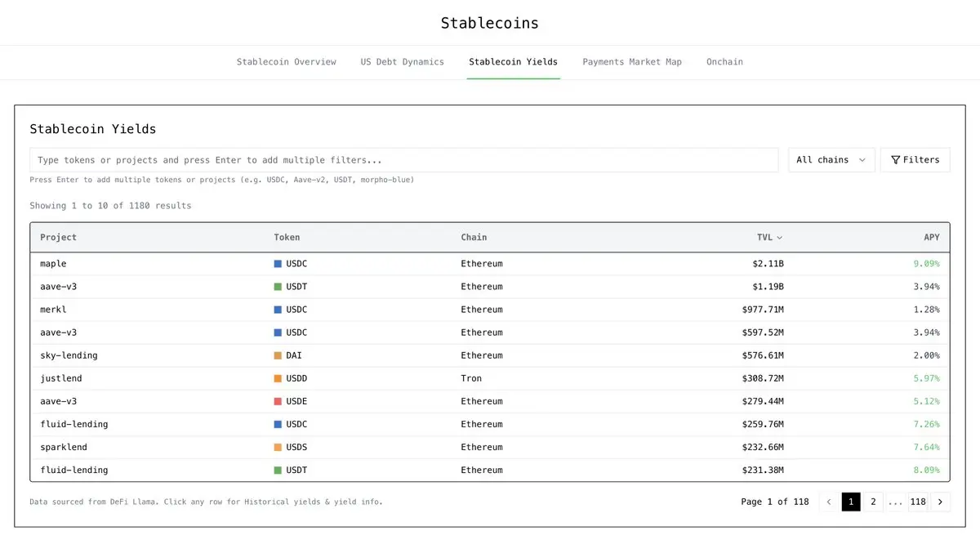
Task: Sort by the TVL column header
Action: click(x=769, y=238)
